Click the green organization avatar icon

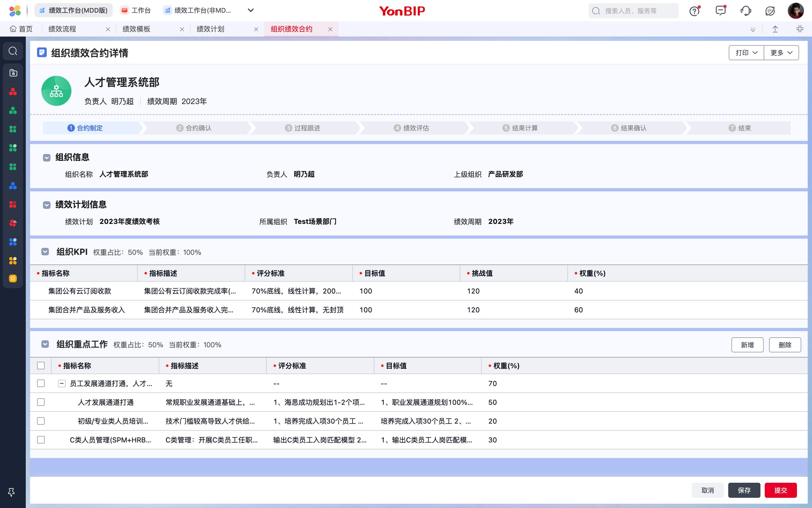coord(56,91)
